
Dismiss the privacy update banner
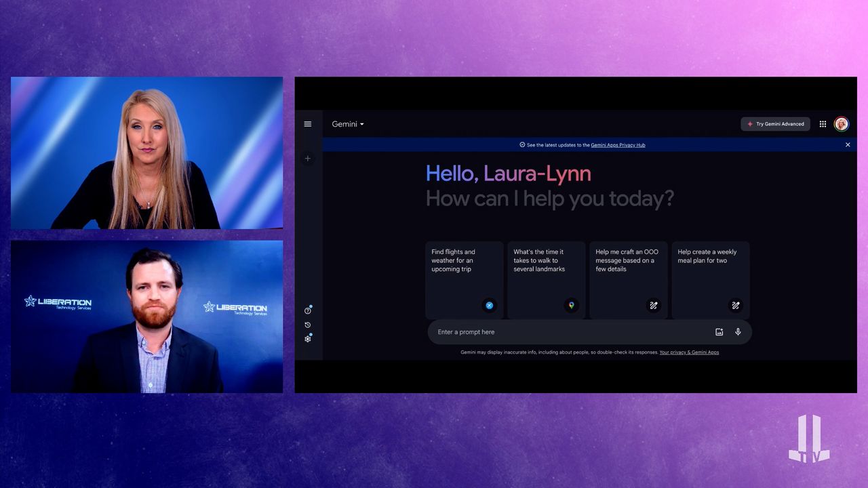coord(847,145)
